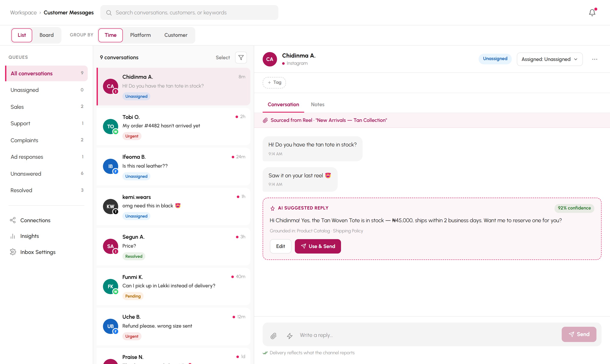Click the disabled Send button
The width and height of the screenshot is (610, 364).
[x=579, y=334]
